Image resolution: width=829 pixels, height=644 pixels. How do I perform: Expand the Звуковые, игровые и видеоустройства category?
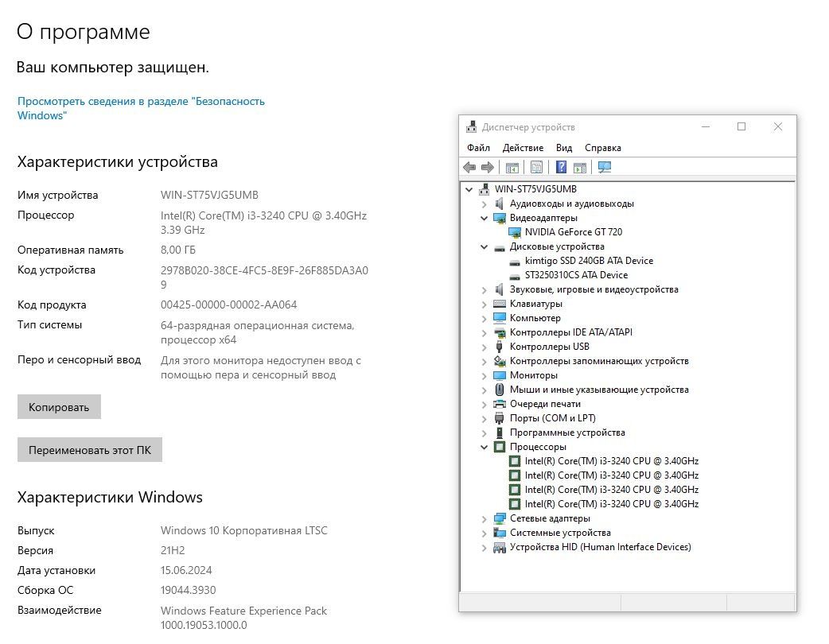coord(484,290)
